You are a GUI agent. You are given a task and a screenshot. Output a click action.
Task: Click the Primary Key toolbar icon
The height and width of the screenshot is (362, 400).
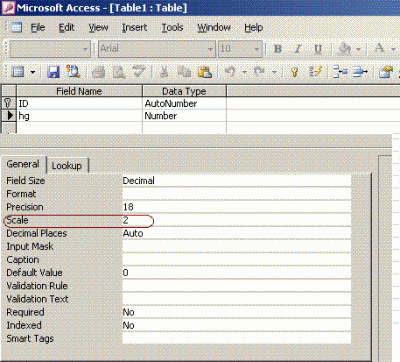coord(294,72)
